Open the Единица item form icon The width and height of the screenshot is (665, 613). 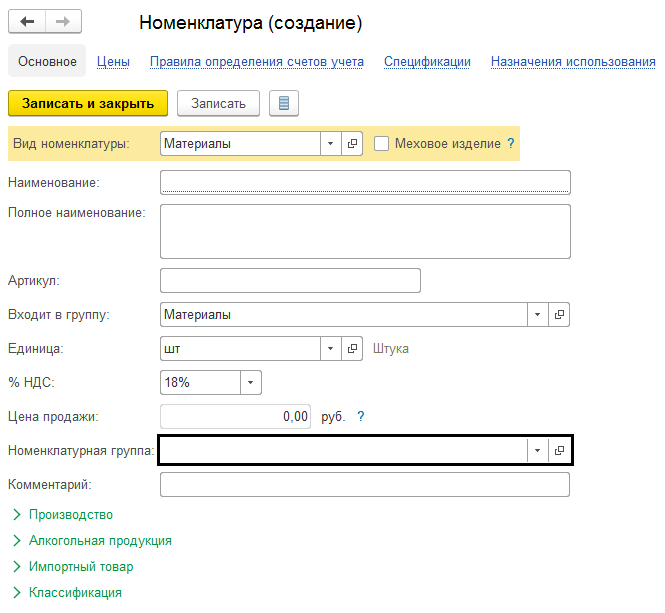[352, 349]
